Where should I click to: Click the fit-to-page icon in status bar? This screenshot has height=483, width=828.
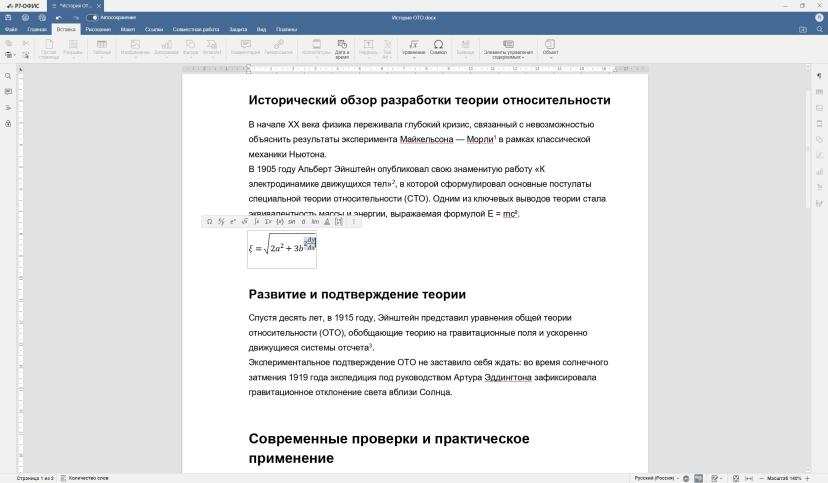click(736, 478)
